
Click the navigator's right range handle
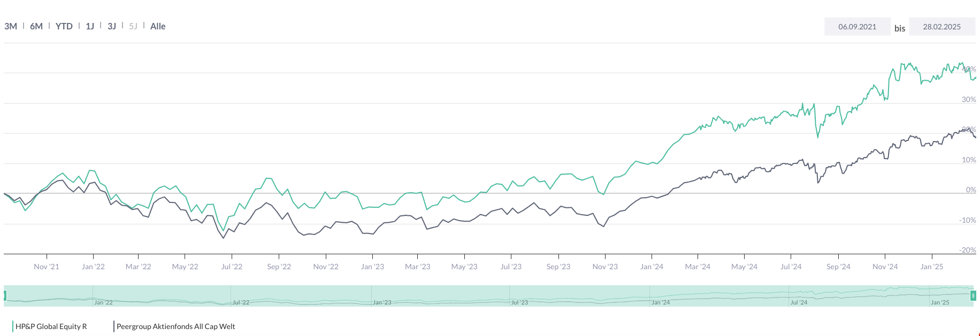(973, 295)
